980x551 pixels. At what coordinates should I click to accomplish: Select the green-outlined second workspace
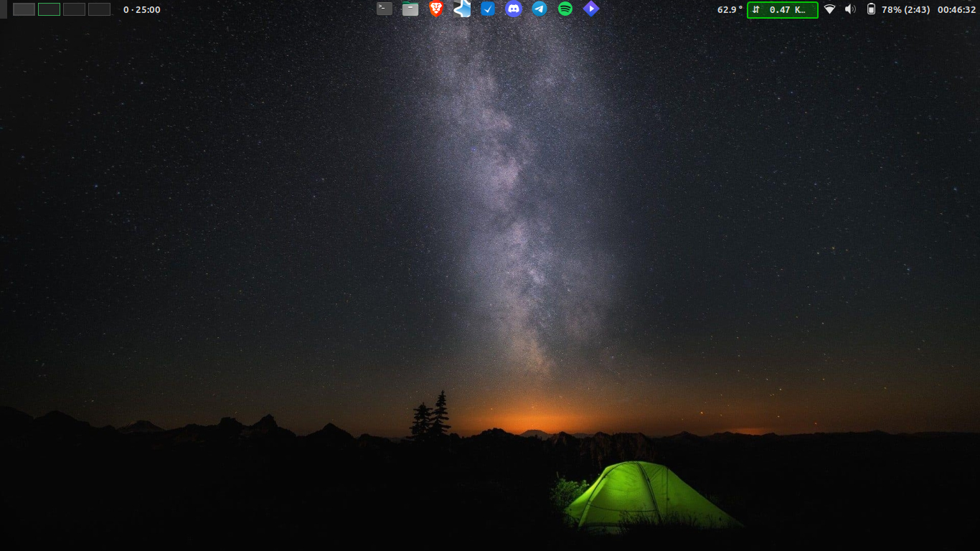pyautogui.click(x=49, y=9)
